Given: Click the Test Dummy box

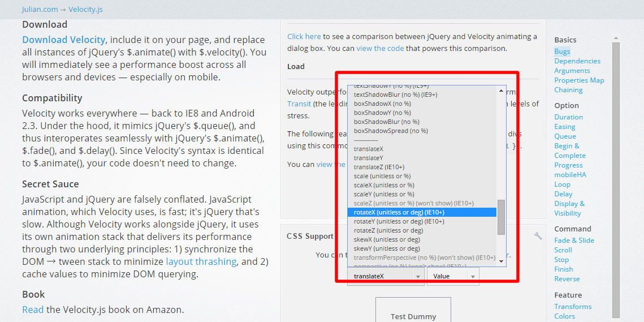Looking at the screenshot, I should 413,310.
